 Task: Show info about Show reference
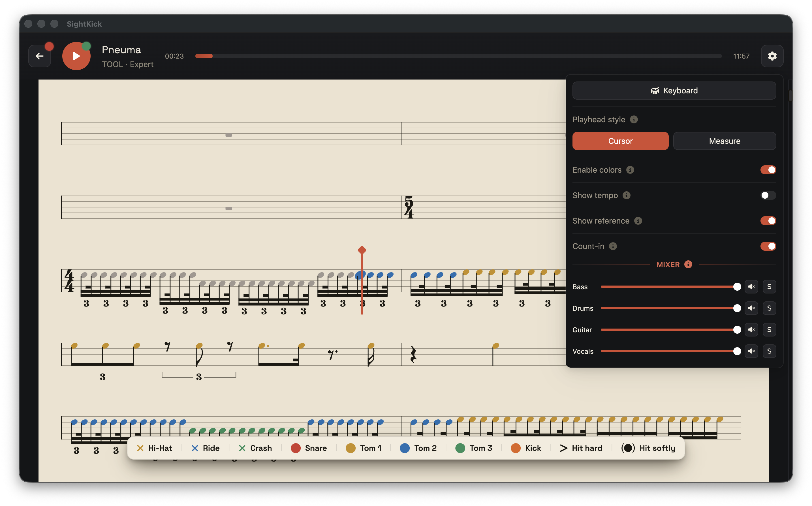pos(638,221)
